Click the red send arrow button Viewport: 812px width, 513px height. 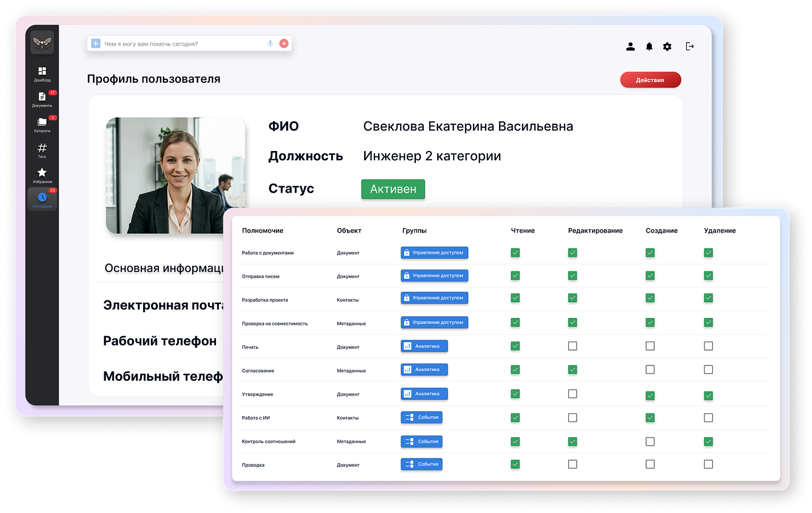point(284,43)
